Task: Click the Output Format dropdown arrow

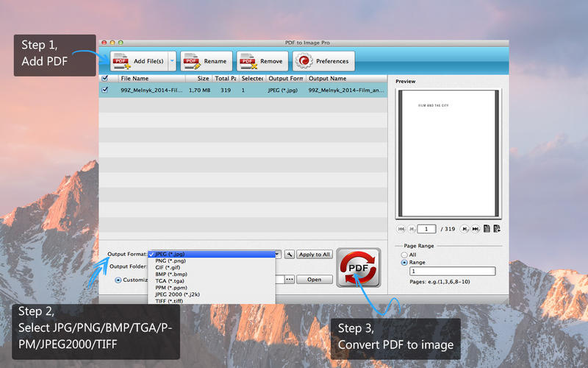Action: (x=278, y=254)
